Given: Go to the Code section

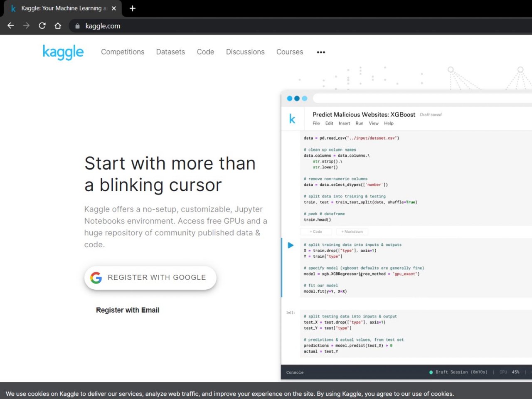Looking at the screenshot, I should click(x=205, y=52).
